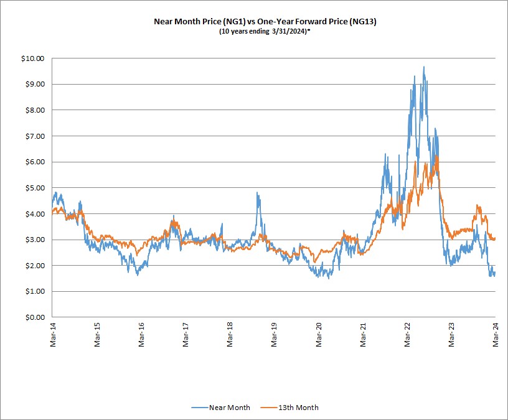Screen dimensions: 508x420
Task: Click the 'Near Month' legend label
Action: (x=229, y=408)
